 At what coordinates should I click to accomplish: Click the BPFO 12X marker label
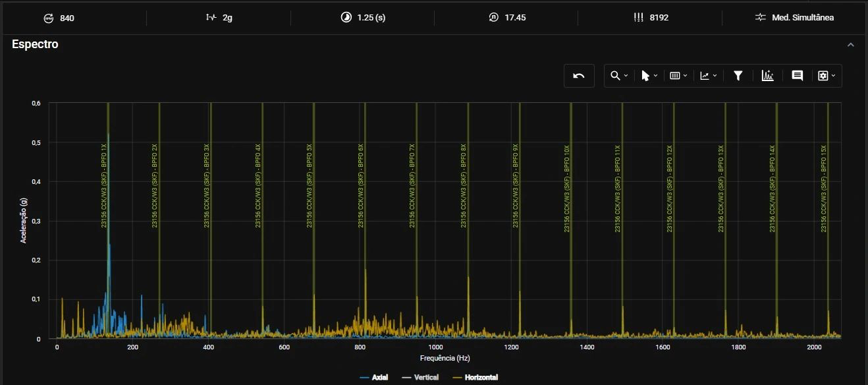[669, 189]
